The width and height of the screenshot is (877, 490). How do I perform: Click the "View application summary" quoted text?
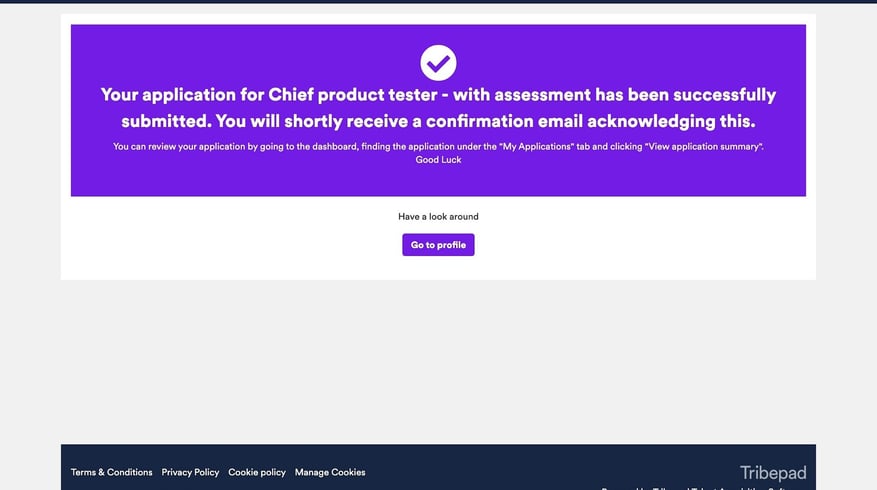pyautogui.click(x=703, y=147)
